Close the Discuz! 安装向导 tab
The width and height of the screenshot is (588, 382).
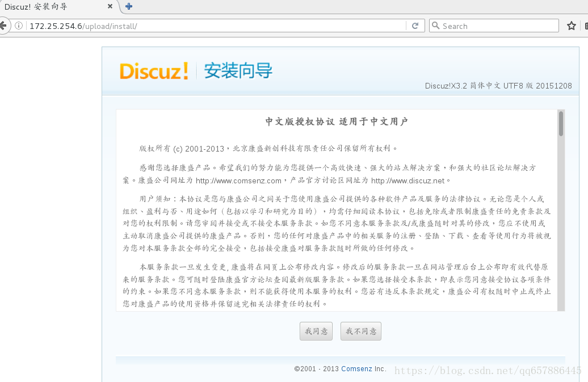(110, 6)
